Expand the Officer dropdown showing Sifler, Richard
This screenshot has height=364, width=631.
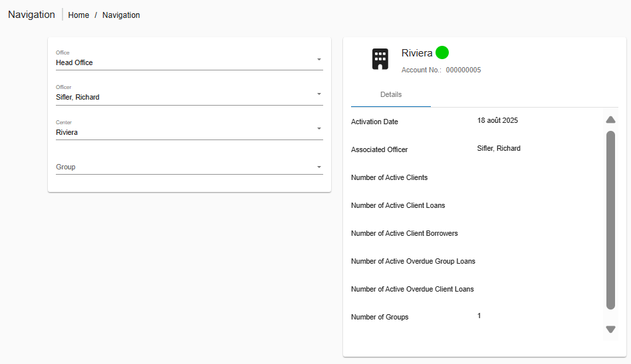(x=189, y=97)
